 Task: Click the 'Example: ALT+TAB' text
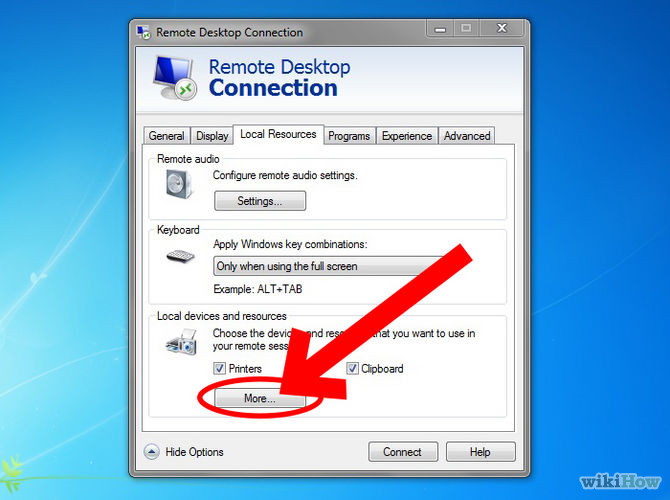pos(258,289)
